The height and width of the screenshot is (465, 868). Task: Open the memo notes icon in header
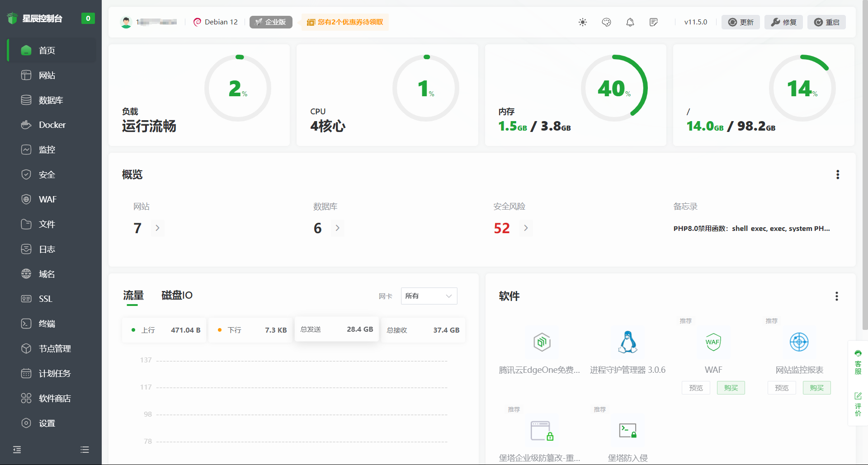pyautogui.click(x=653, y=22)
